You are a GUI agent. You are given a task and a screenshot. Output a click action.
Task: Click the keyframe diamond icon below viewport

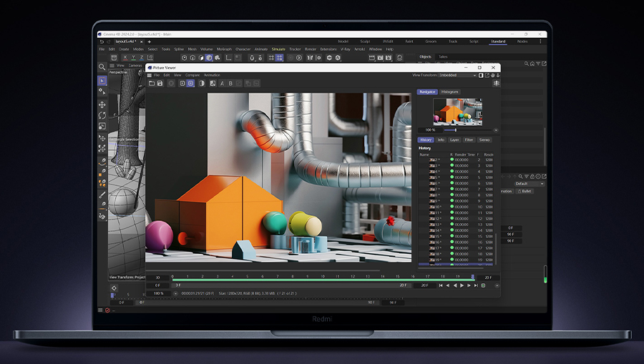click(114, 288)
